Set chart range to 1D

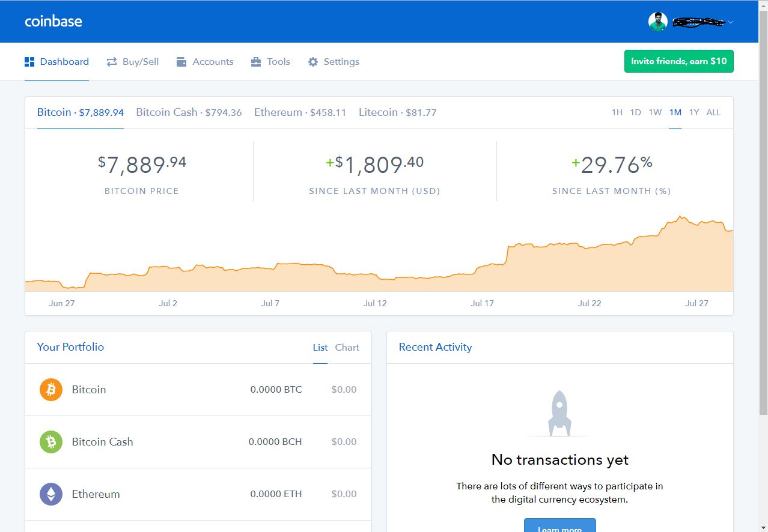636,112
